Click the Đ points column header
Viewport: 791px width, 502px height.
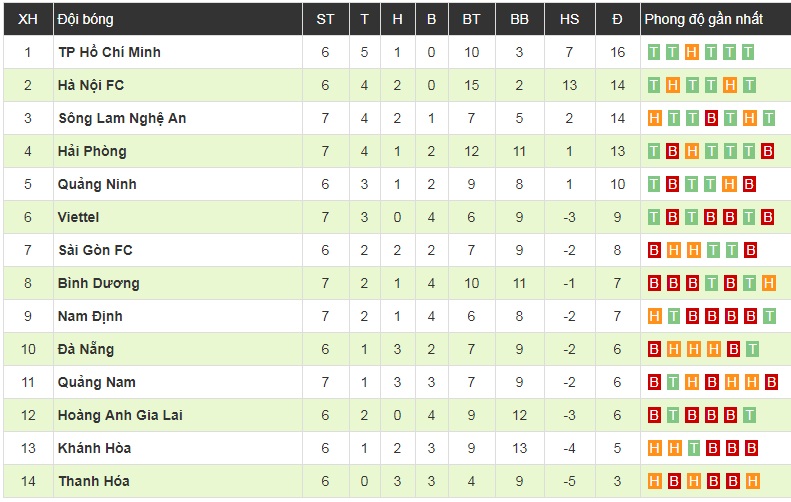coord(617,19)
